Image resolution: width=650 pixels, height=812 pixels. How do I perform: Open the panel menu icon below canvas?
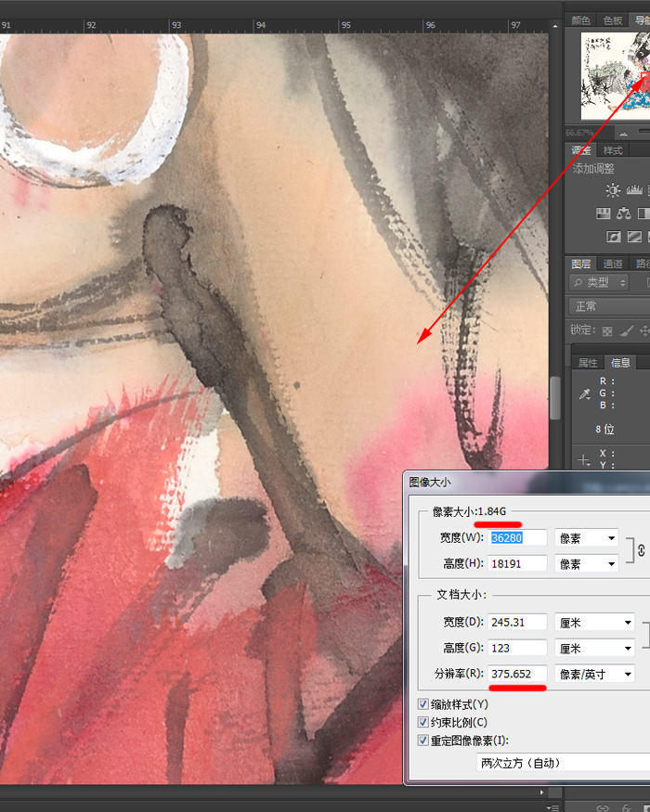(552, 807)
